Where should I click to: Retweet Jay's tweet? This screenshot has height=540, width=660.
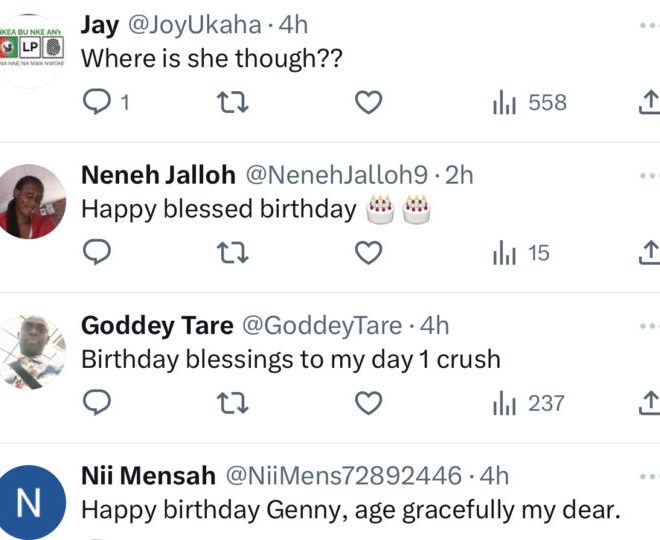click(232, 102)
